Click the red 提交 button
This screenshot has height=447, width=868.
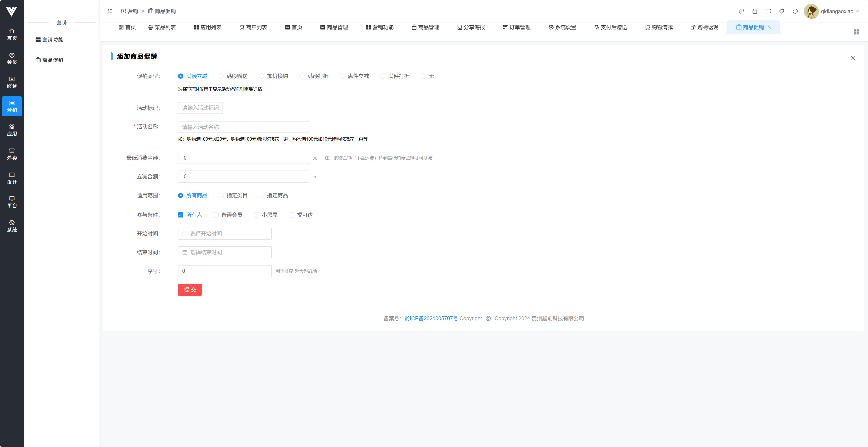(x=190, y=290)
